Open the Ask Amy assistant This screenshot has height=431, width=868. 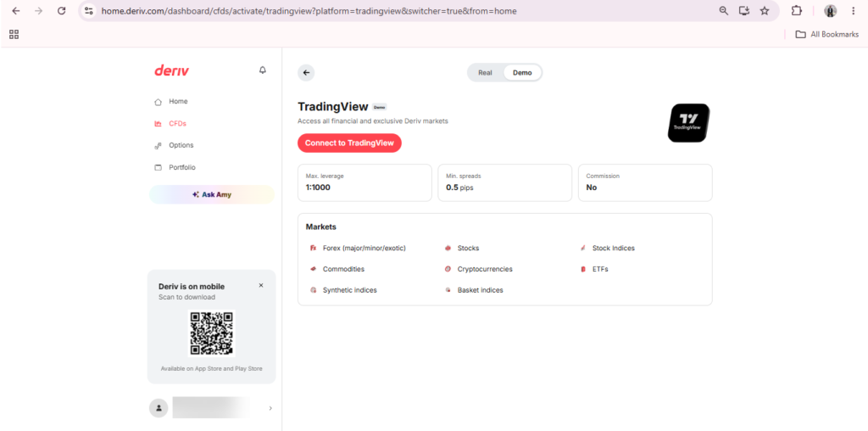pos(211,194)
